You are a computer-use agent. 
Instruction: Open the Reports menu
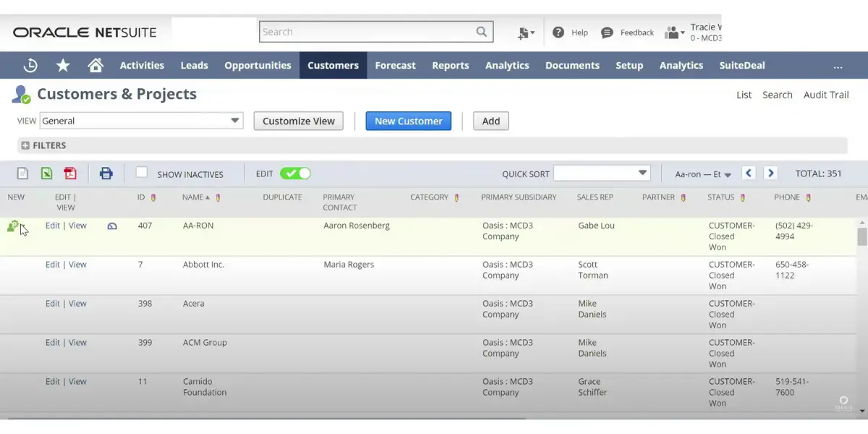click(451, 65)
